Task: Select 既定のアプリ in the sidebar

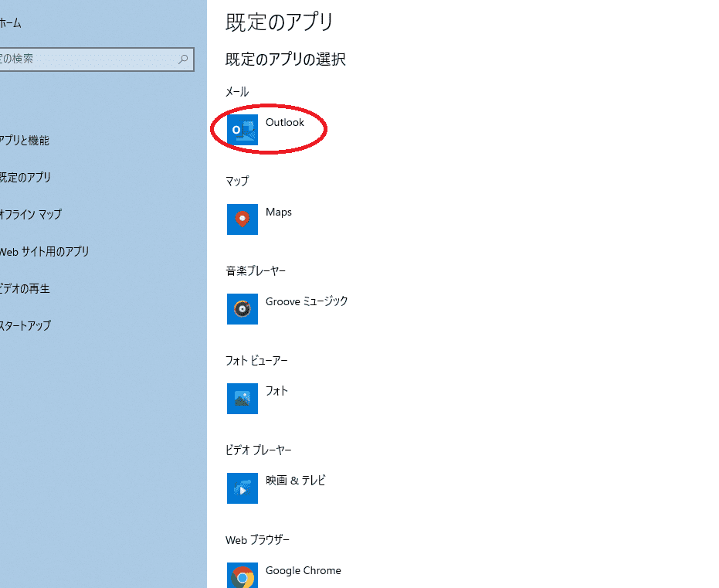Action: [25, 178]
